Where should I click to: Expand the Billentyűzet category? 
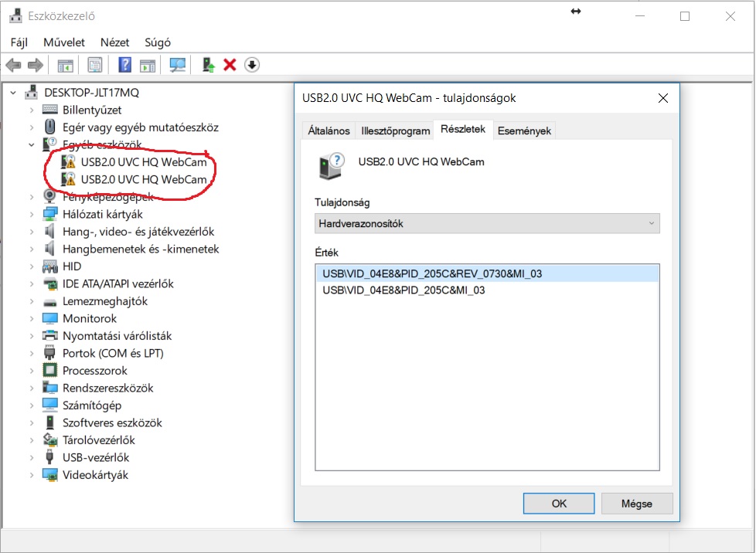(x=32, y=110)
